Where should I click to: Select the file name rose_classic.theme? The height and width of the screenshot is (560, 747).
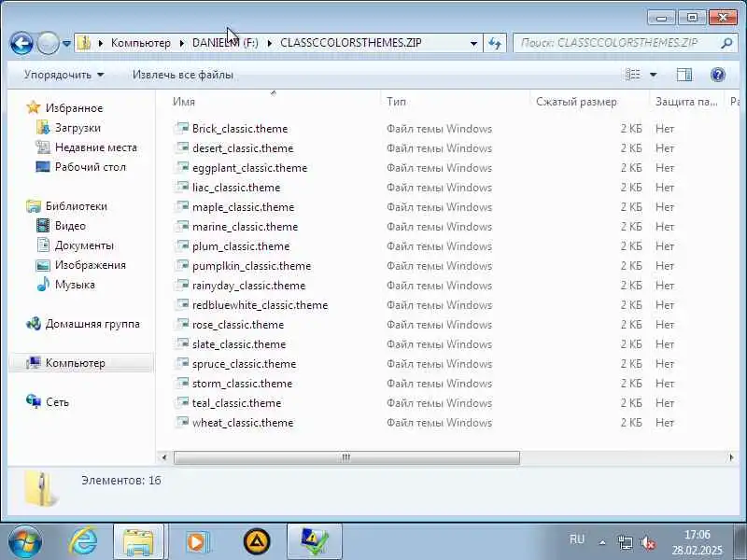click(x=238, y=324)
